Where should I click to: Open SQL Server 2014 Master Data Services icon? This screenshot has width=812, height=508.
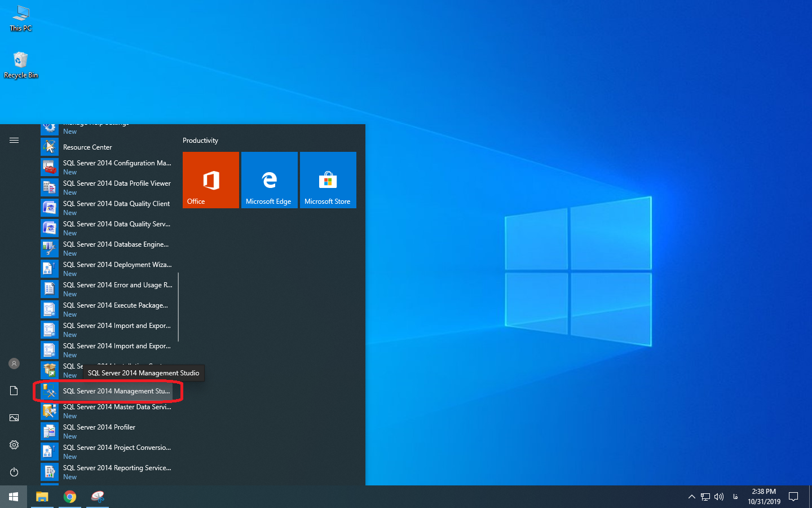tap(50, 411)
